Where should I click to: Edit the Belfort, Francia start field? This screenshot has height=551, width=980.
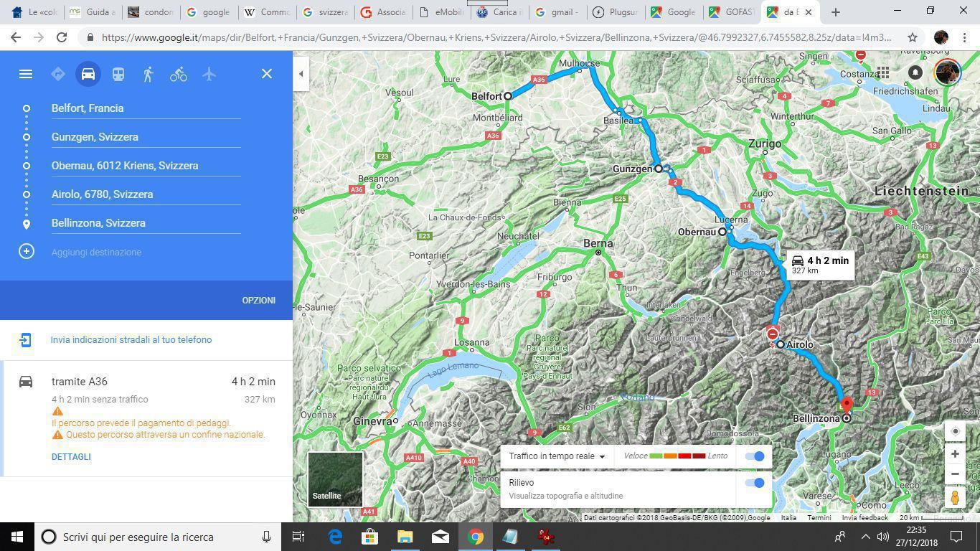tap(146, 108)
